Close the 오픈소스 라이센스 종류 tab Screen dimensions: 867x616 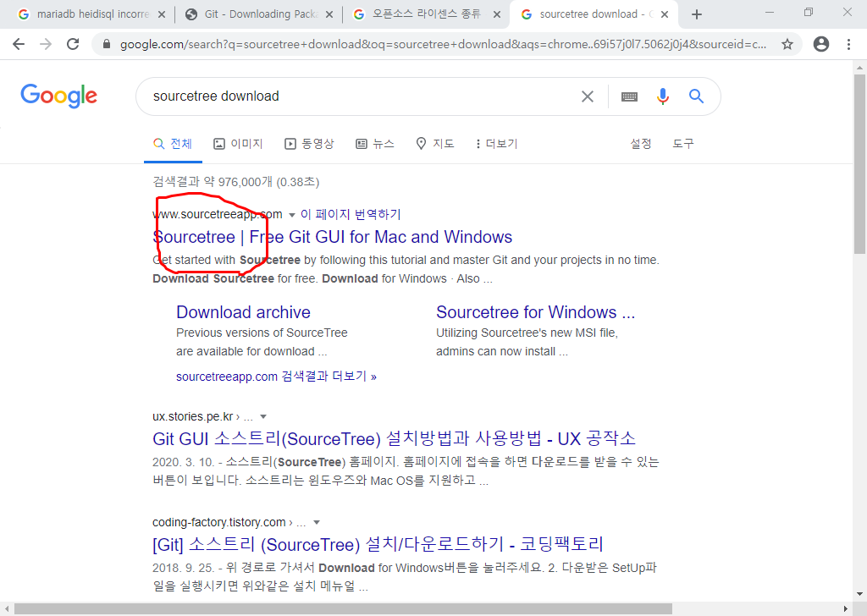tap(496, 15)
